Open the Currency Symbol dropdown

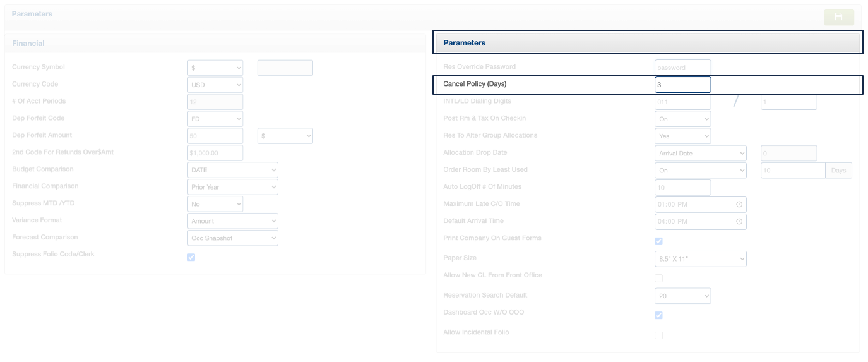(215, 68)
